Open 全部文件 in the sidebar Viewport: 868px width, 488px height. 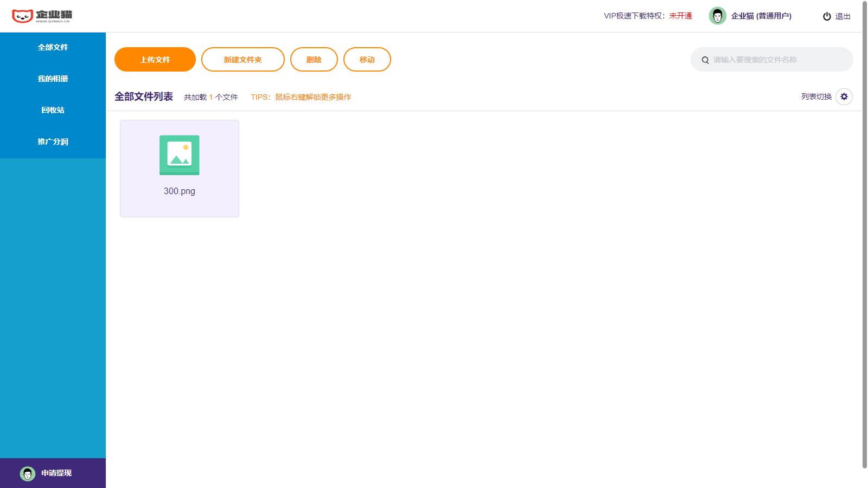coord(53,48)
